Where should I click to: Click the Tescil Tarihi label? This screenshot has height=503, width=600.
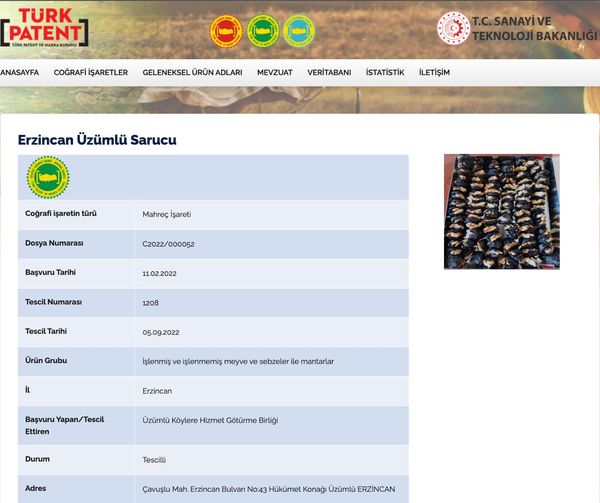pyautogui.click(x=46, y=331)
